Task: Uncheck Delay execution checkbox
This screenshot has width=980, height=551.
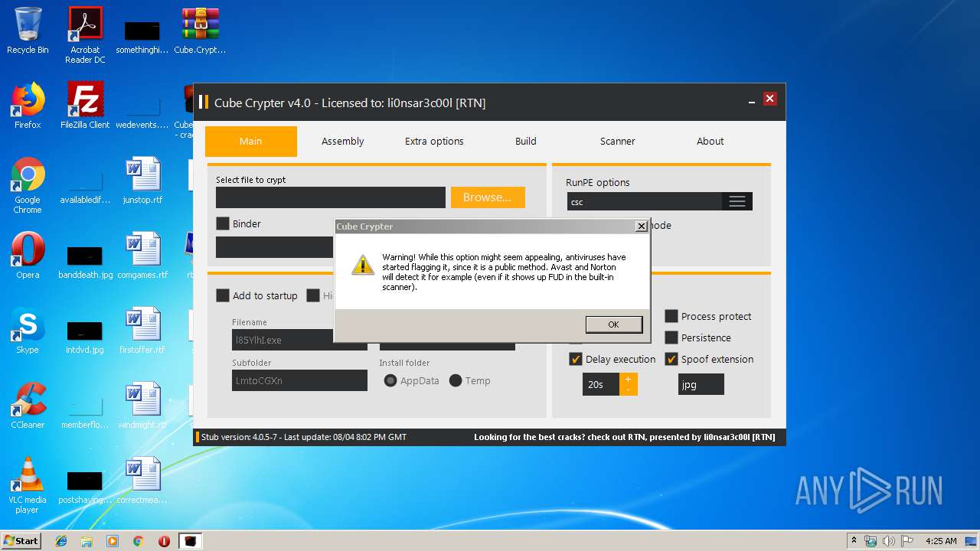Action: (x=576, y=359)
